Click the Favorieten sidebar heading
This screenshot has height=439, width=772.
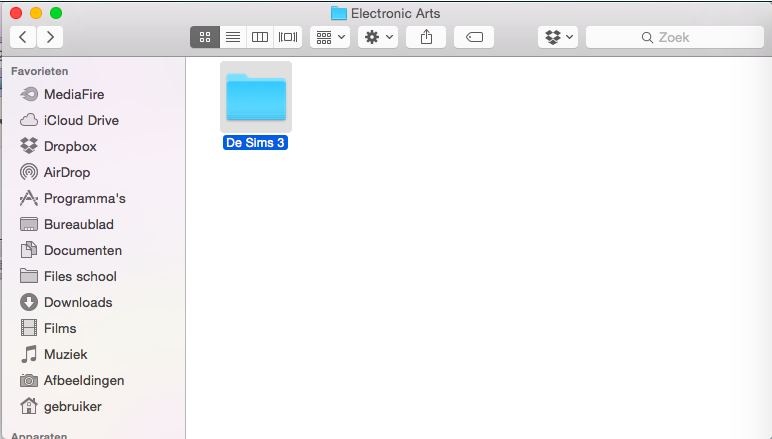click(x=39, y=71)
